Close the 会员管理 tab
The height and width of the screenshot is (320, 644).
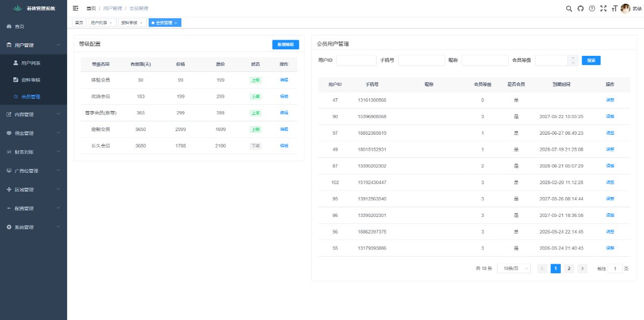[176, 23]
